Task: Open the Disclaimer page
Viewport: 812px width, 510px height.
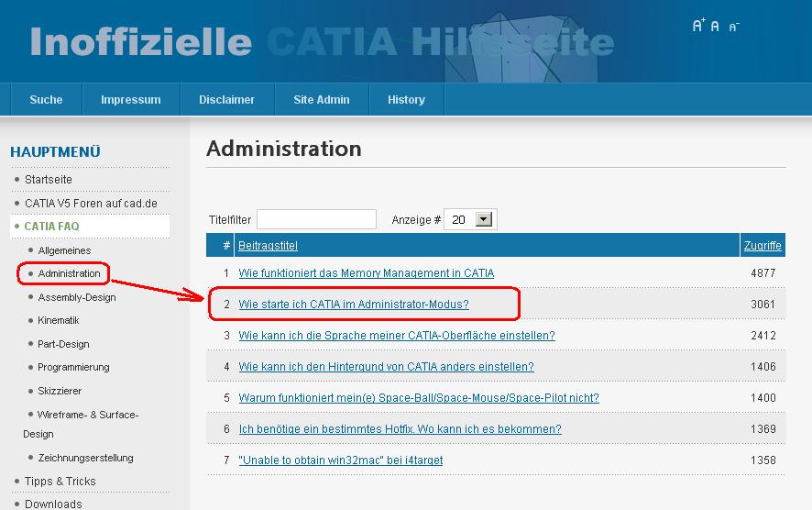Action: point(226,99)
